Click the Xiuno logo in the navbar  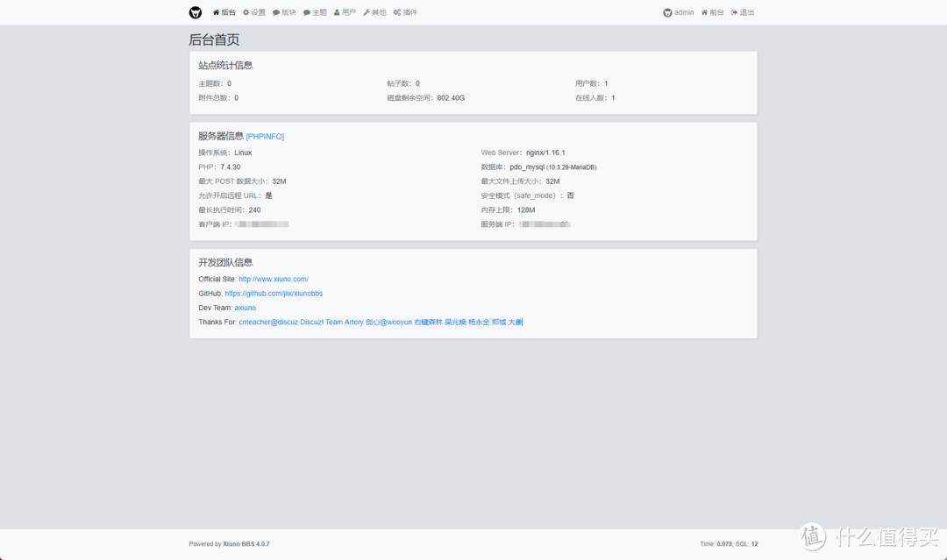pyautogui.click(x=195, y=12)
